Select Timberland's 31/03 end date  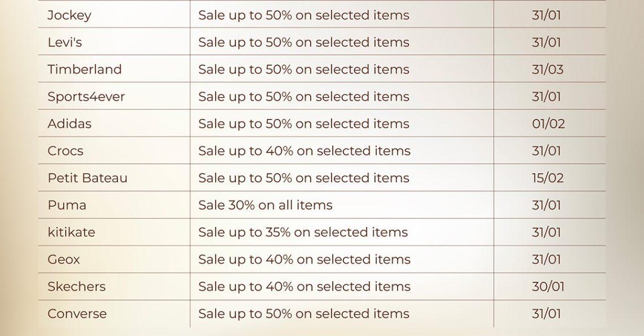[x=547, y=69]
